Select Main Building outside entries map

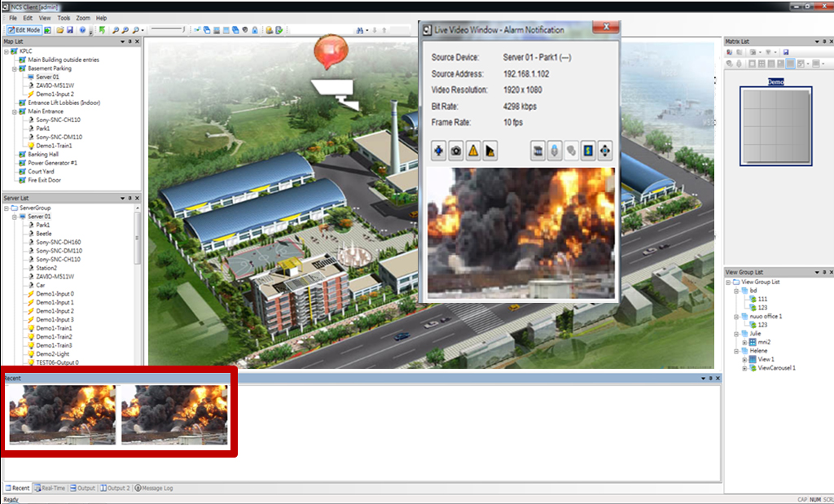(64, 59)
